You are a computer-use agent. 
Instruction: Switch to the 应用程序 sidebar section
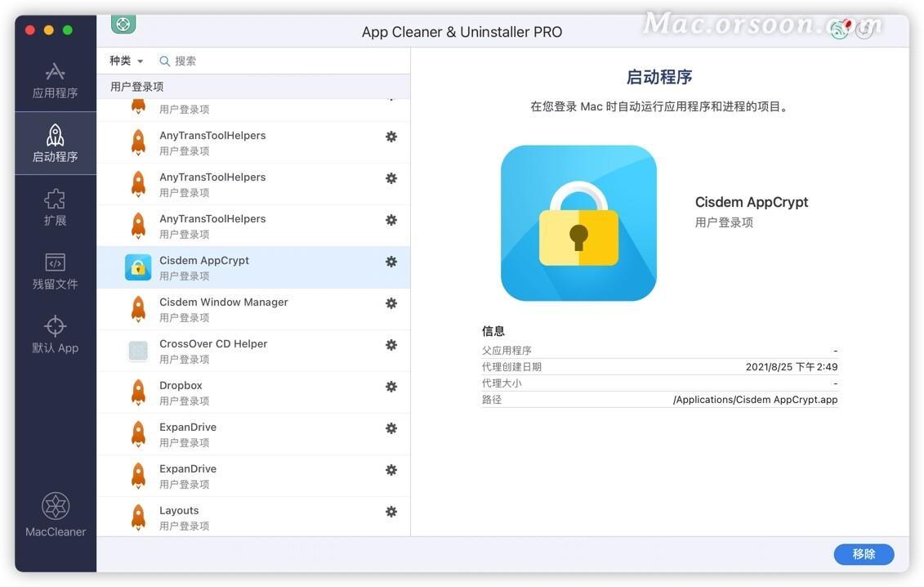tap(55, 79)
